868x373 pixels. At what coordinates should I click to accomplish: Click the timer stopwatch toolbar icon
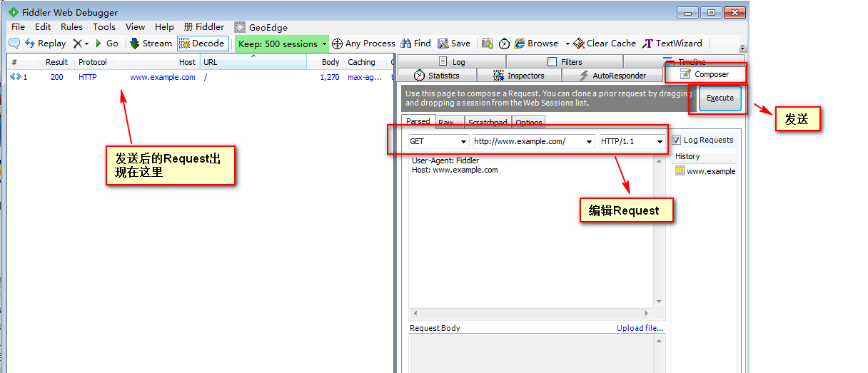(504, 44)
